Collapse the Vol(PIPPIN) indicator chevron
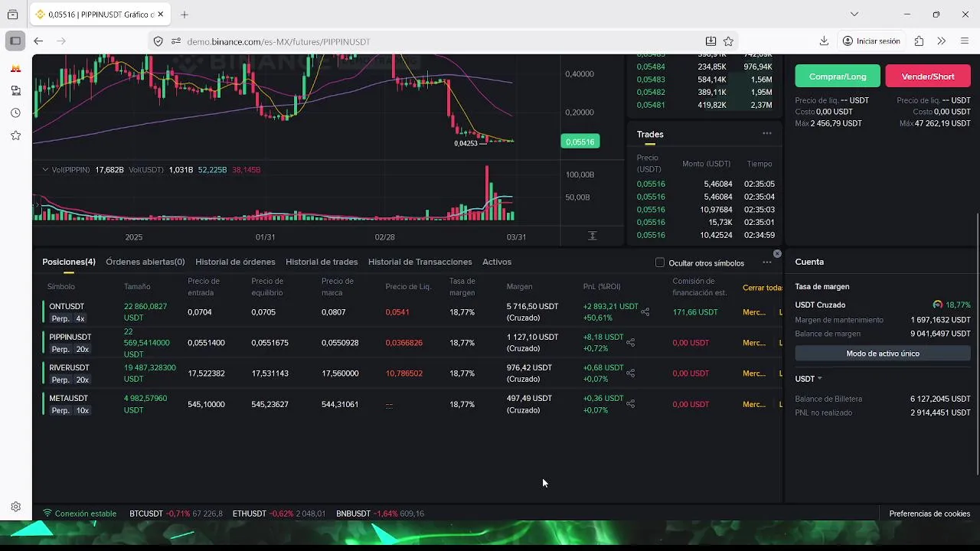The width and height of the screenshot is (980, 551). click(44, 170)
